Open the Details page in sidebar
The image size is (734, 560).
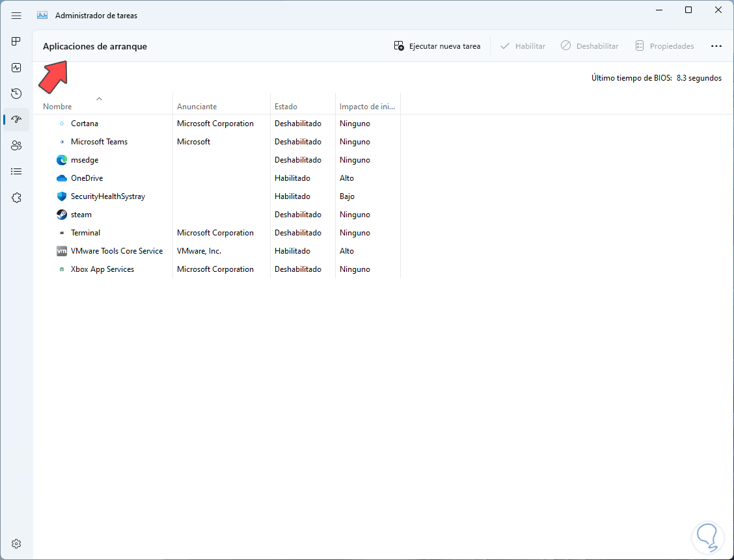pos(16,172)
